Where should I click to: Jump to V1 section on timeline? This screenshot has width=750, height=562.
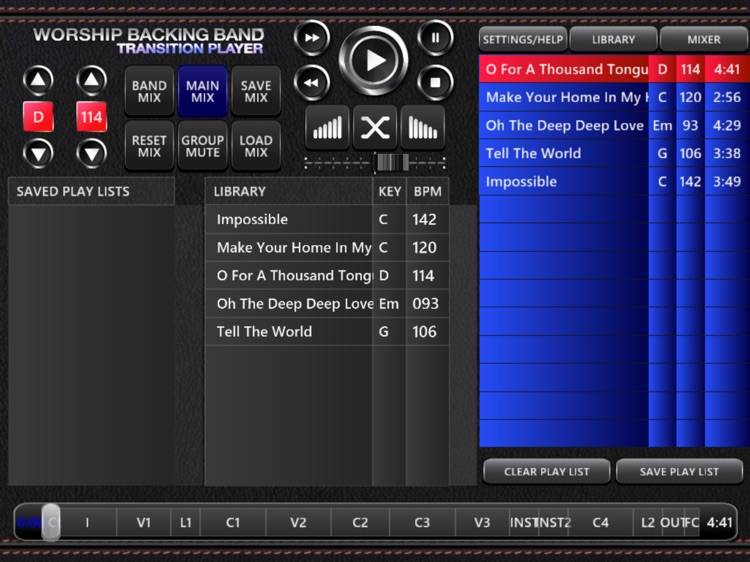click(x=143, y=522)
